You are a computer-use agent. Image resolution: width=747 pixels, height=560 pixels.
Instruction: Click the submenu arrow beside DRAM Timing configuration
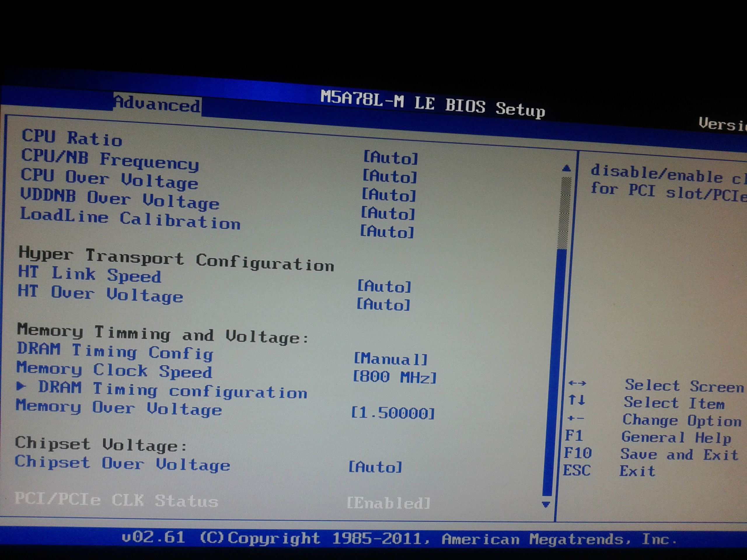(x=22, y=386)
